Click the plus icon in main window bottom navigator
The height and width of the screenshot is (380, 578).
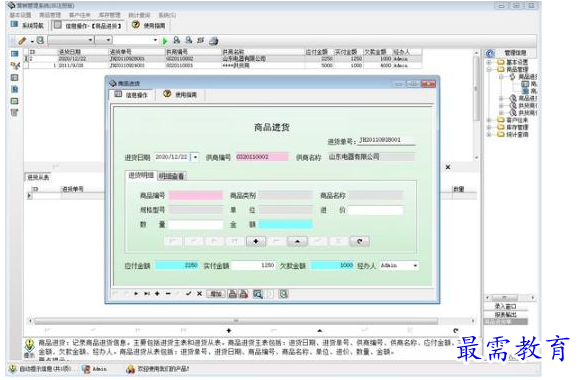[x=229, y=330]
